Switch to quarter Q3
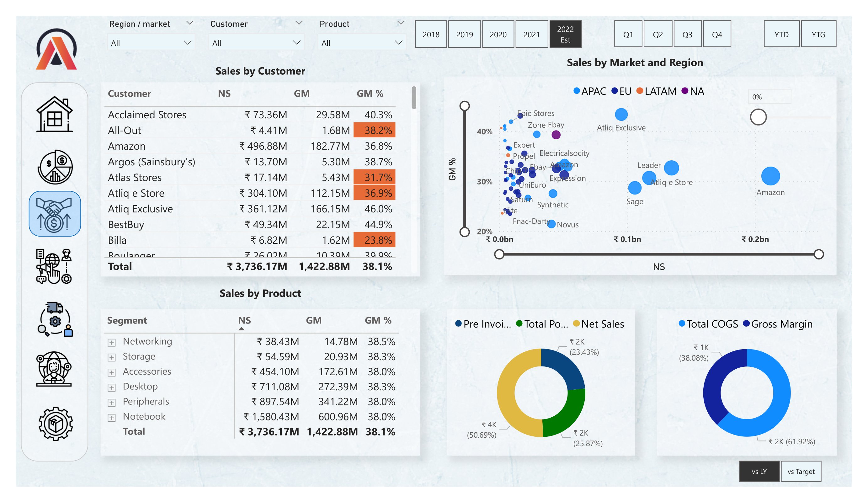868x502 pixels. point(687,35)
